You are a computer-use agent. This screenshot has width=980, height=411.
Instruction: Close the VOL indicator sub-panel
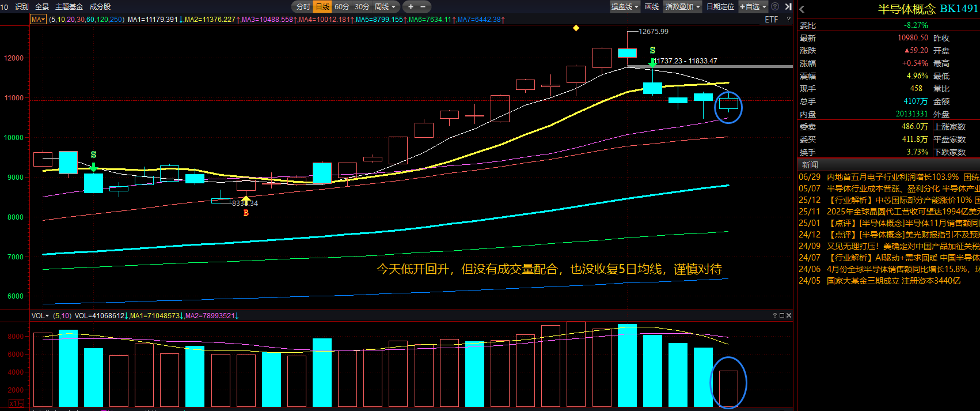[789, 315]
